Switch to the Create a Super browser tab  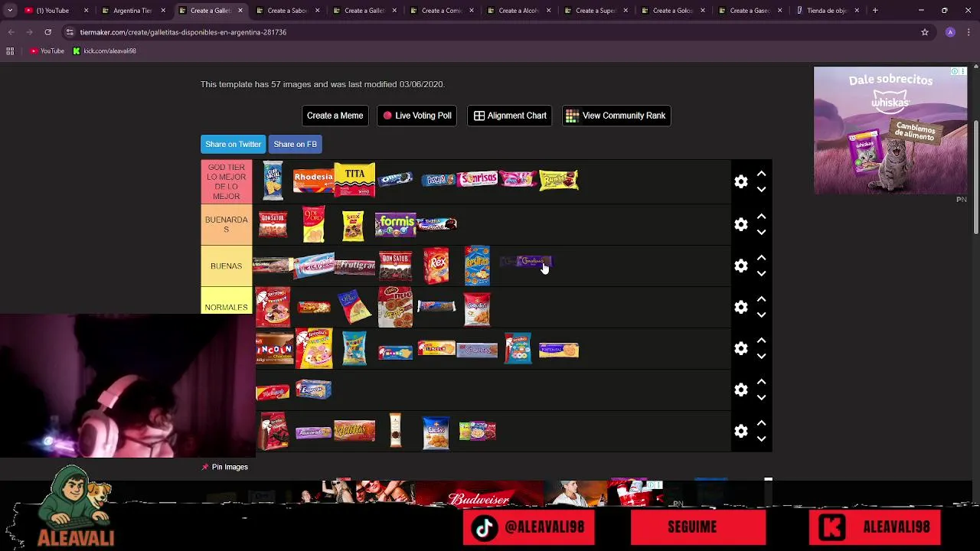pyautogui.click(x=595, y=11)
